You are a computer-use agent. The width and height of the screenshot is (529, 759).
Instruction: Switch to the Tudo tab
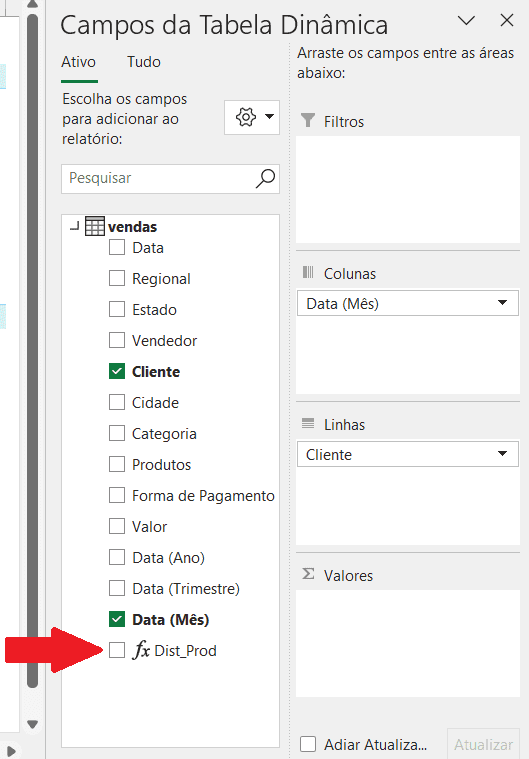(144, 62)
